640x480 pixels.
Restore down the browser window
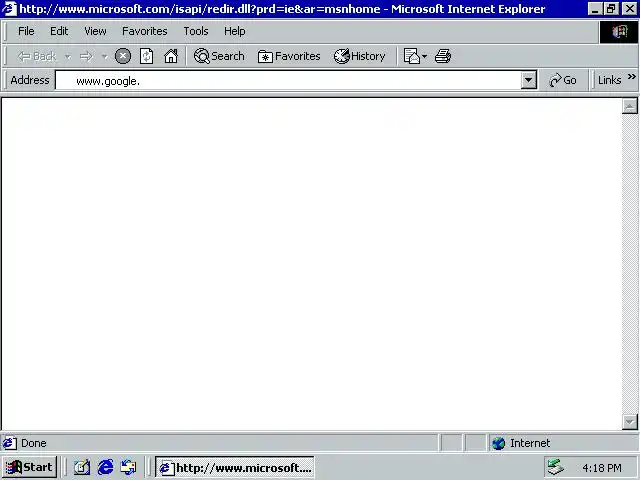[x=611, y=9]
